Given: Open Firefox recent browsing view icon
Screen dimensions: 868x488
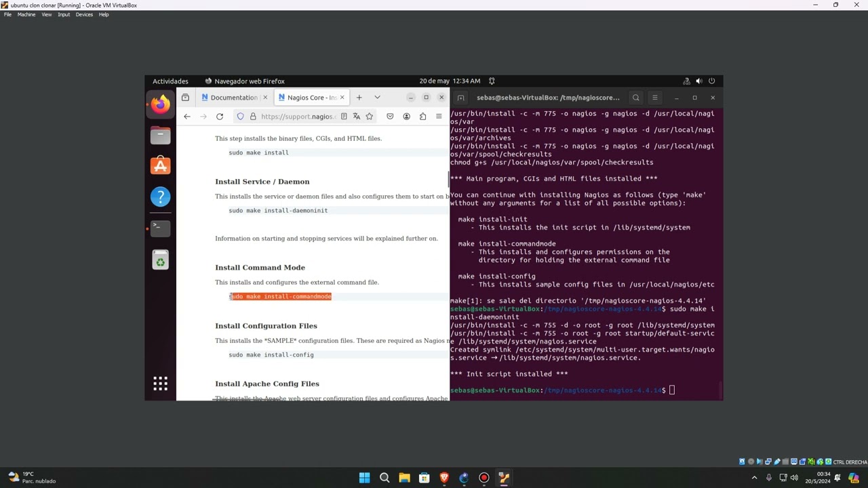Looking at the screenshot, I should click(185, 98).
